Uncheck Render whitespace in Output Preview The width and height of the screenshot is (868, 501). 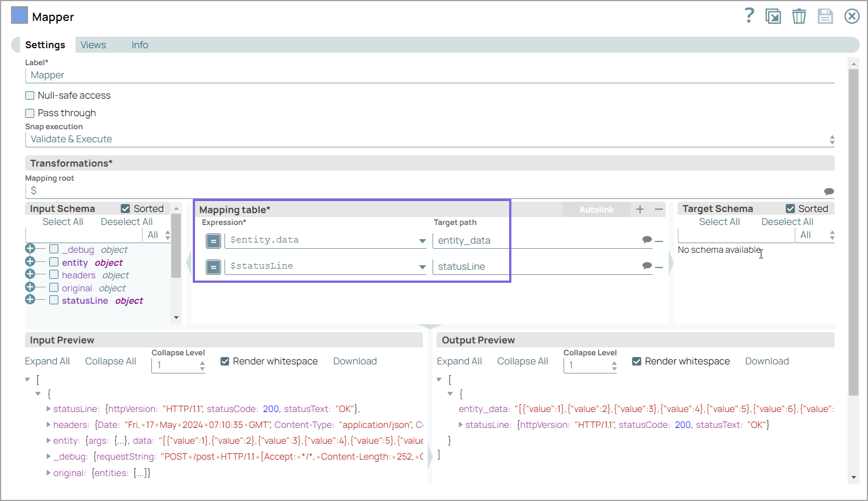pyautogui.click(x=637, y=362)
